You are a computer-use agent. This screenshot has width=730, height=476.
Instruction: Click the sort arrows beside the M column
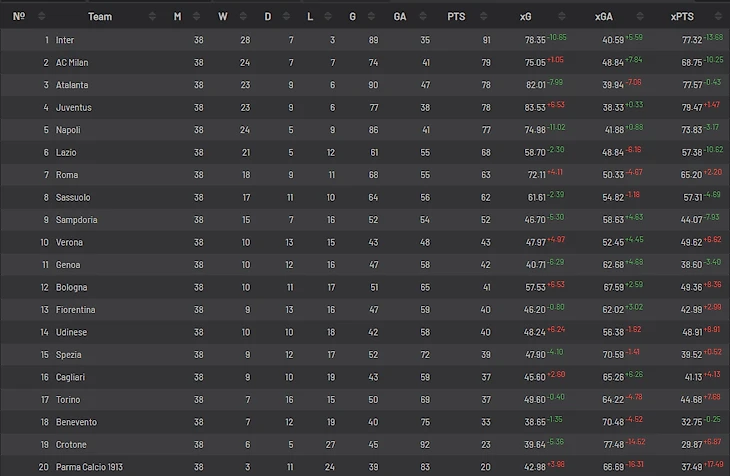click(197, 16)
